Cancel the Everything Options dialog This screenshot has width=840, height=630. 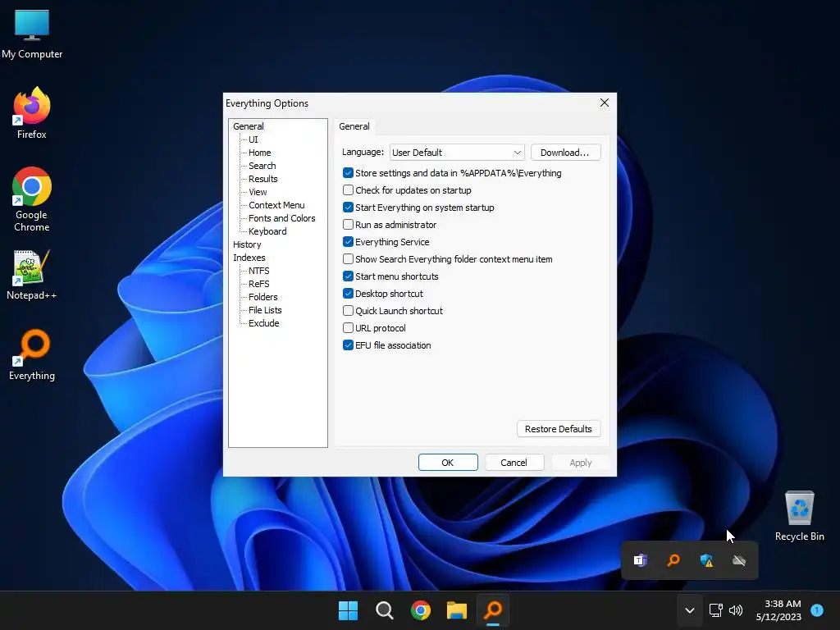[514, 463]
